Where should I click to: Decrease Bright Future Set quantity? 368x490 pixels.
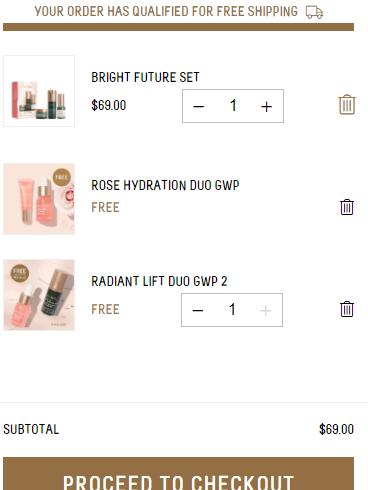199,106
